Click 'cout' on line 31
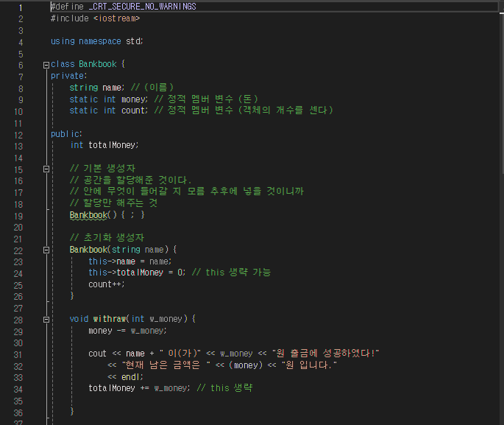This screenshot has height=425, width=504. point(97,354)
